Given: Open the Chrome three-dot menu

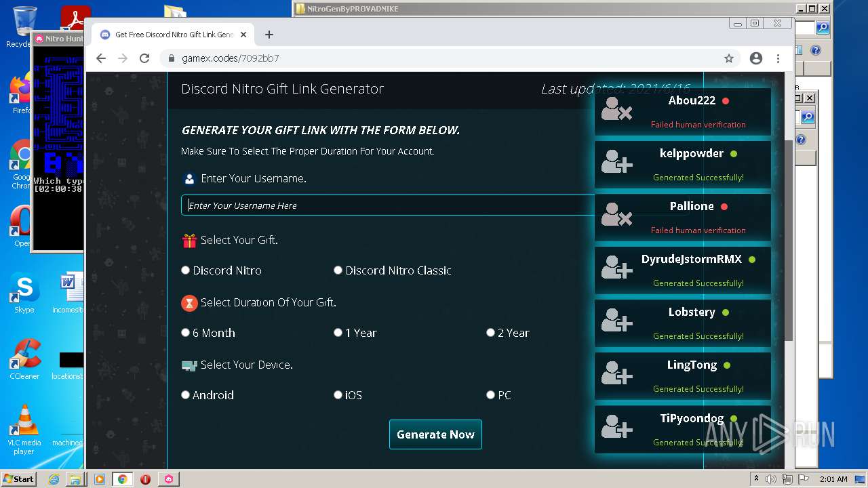Looking at the screenshot, I should (778, 58).
